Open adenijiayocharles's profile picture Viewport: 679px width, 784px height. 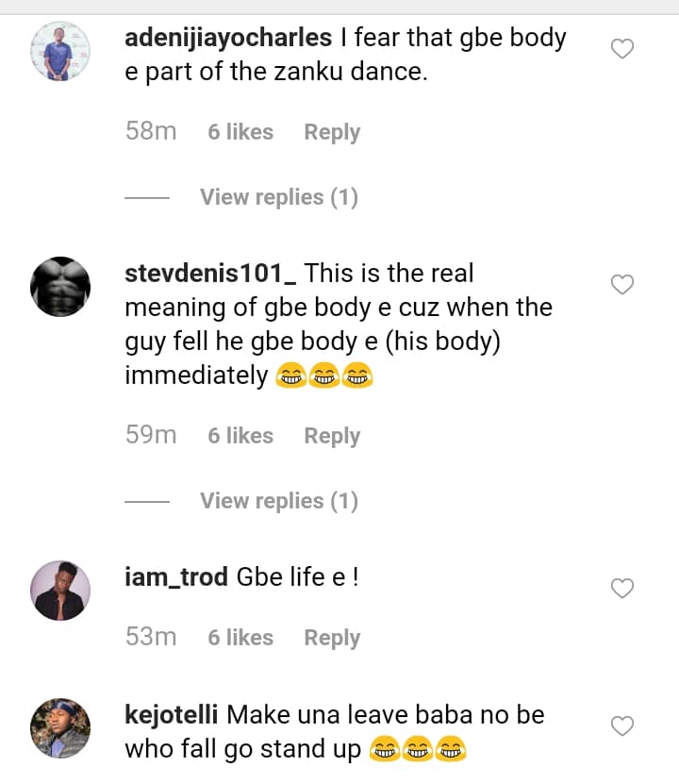(x=60, y=51)
